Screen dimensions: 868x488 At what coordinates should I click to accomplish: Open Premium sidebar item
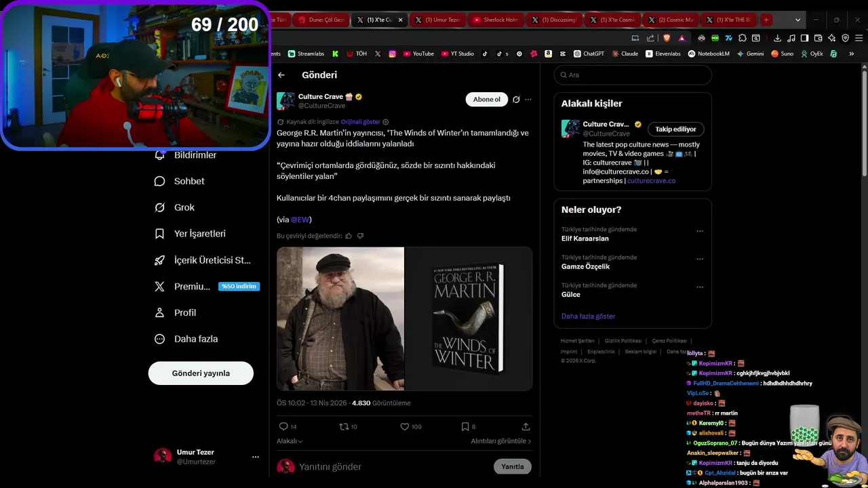(x=206, y=287)
